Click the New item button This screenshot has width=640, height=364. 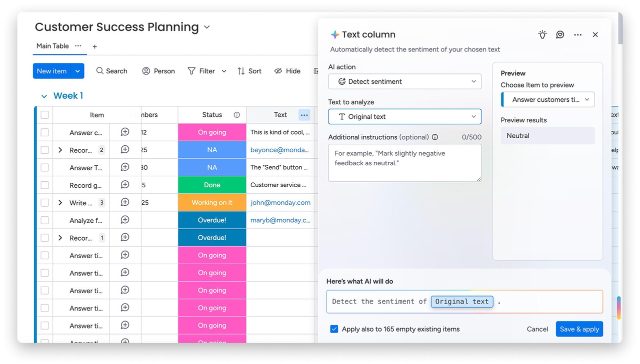coord(52,71)
